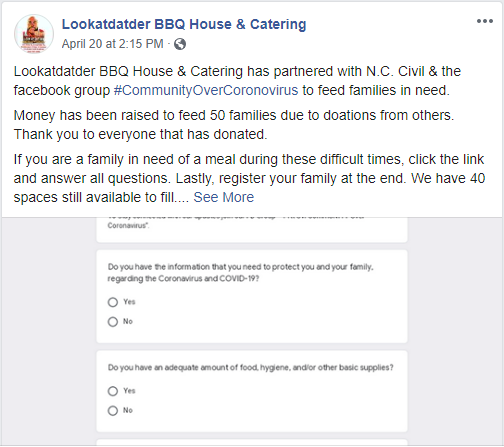The height and width of the screenshot is (447, 504).
Task: Expand the post with See More
Action: [224, 197]
